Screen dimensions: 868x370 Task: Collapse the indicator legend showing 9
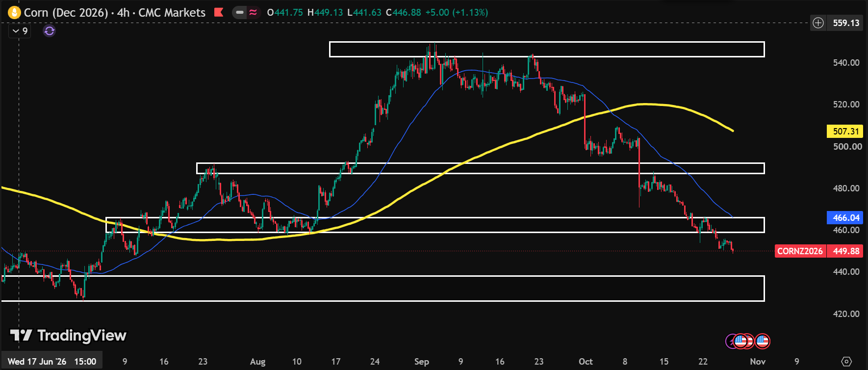point(20,31)
